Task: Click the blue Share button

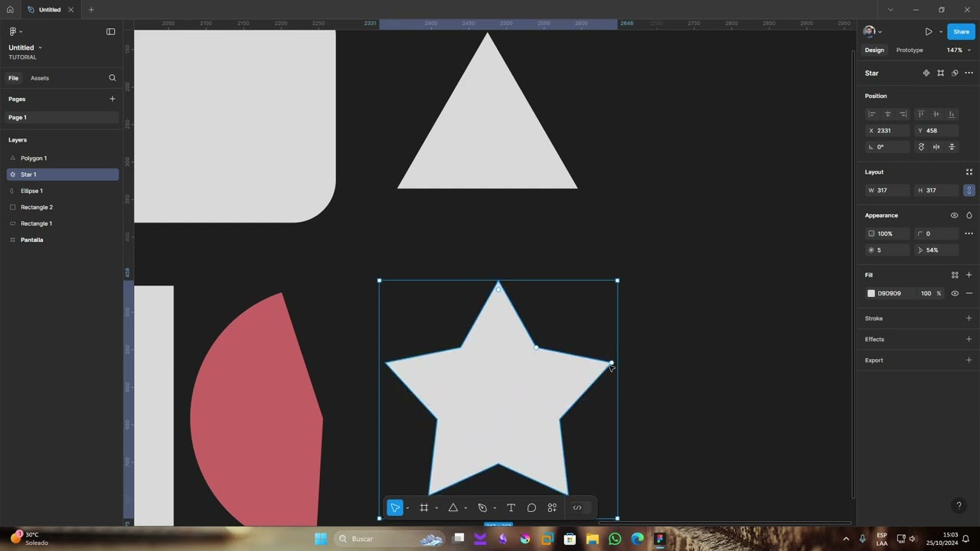Action: coord(961,31)
